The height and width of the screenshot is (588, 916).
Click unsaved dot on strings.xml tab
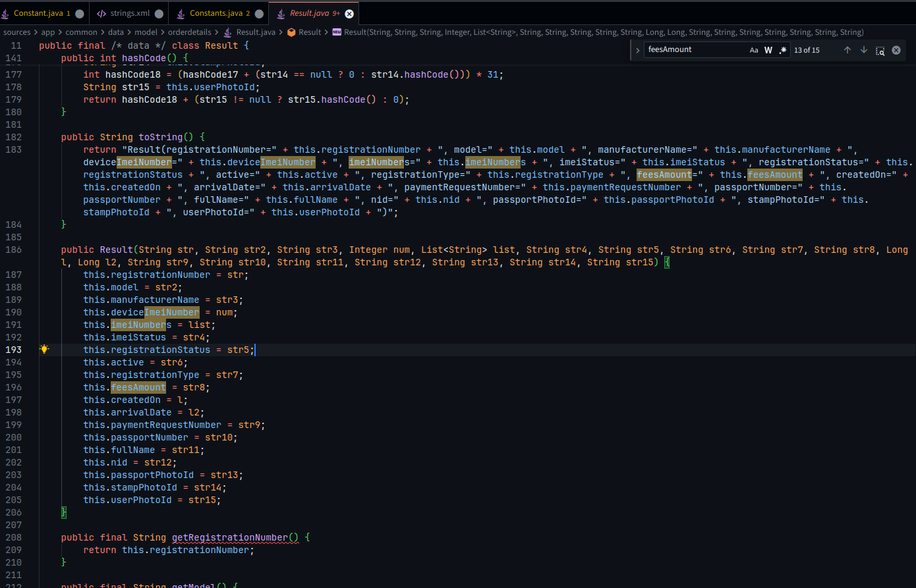pos(159,14)
